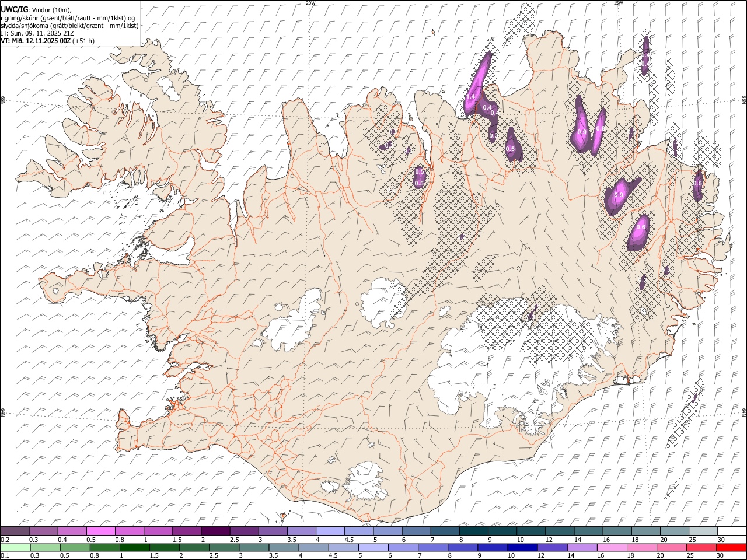Select the bottom-row green swatch labeled 0.5
Image resolution: width=747 pixels, height=560 pixels.
tap(75, 548)
